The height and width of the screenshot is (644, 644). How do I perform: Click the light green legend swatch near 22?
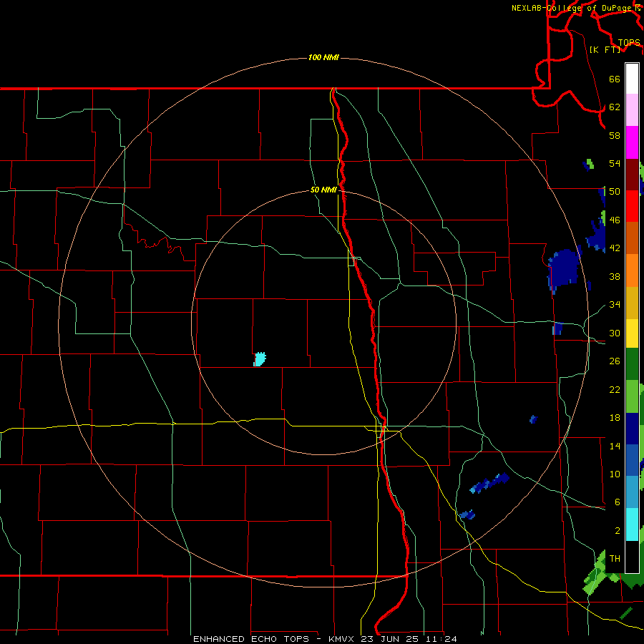click(x=632, y=396)
